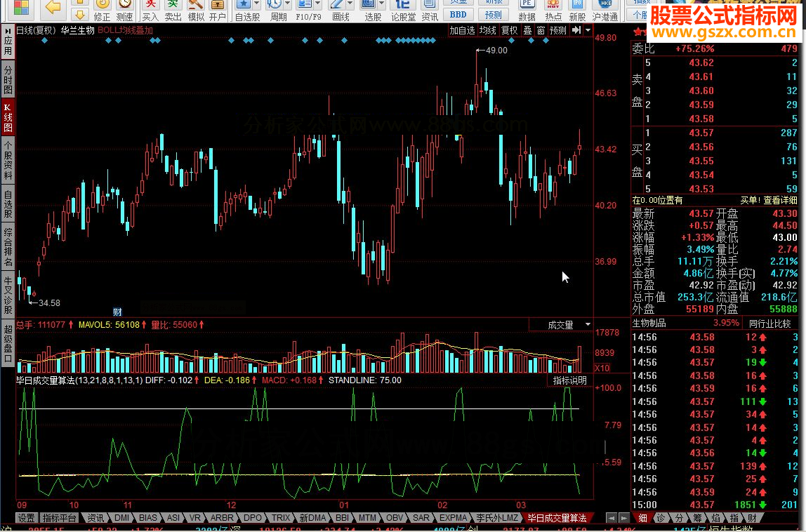Screen dimensions: 806x532
Task: Click the 设置 settings button
Action: pos(26,517)
